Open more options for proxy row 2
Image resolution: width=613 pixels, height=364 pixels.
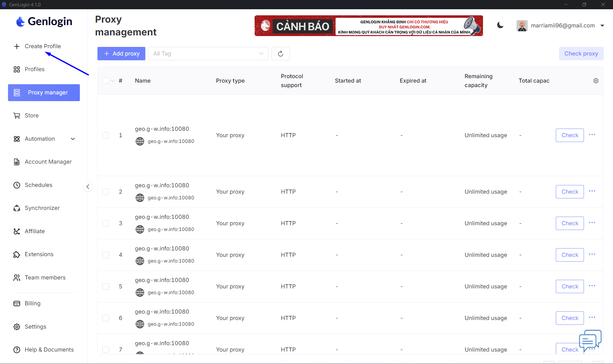pyautogui.click(x=592, y=191)
